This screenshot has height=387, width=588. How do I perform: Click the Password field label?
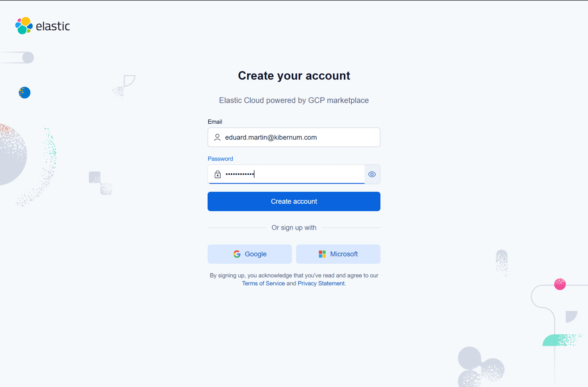(220, 159)
